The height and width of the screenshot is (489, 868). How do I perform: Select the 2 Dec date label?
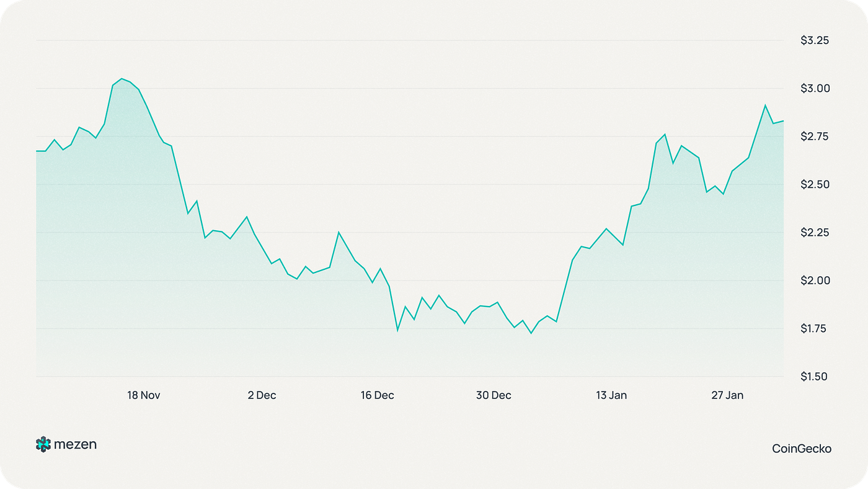pos(262,395)
